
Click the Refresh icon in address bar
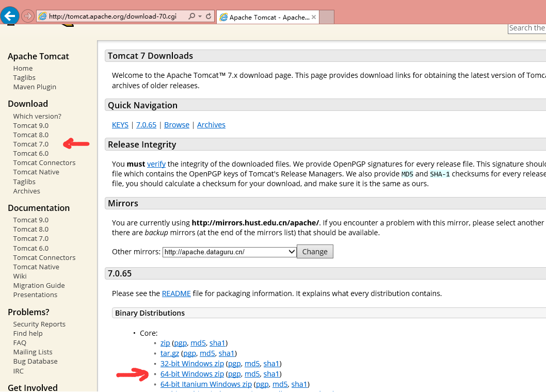pyautogui.click(x=208, y=17)
